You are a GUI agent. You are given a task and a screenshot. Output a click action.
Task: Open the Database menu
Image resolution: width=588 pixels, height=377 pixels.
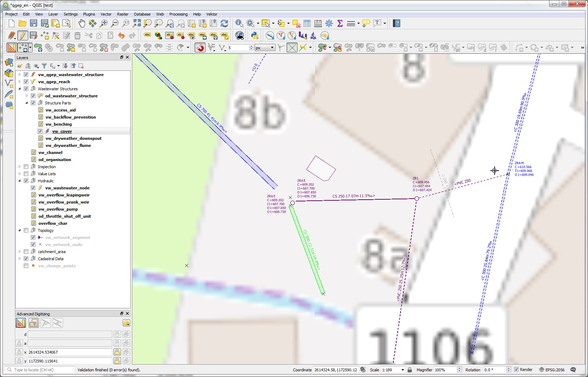coord(142,14)
